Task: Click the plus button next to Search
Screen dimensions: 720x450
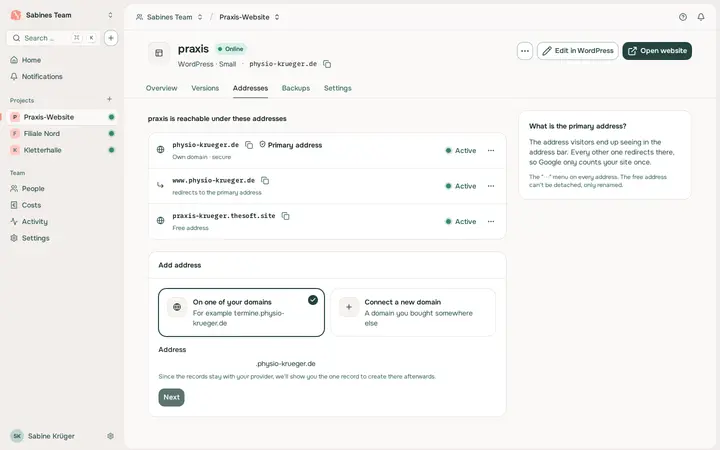Action: coord(111,38)
